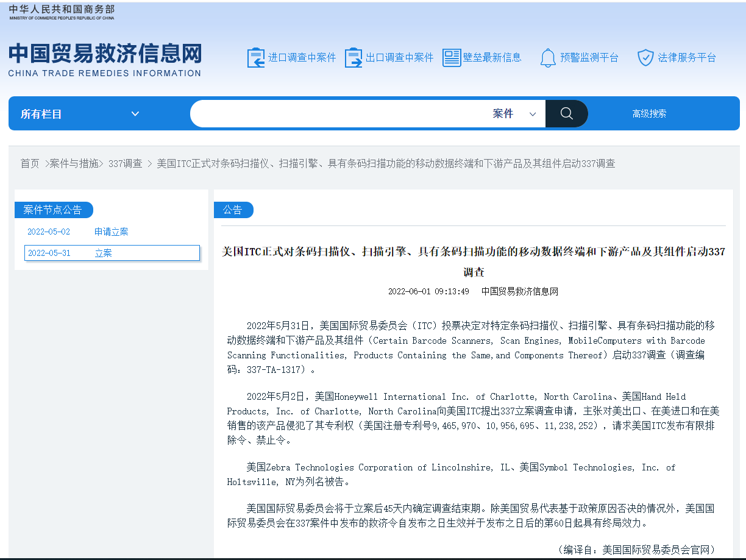Click the 中华人民共和国商务部 header logo
The width and height of the screenshot is (746, 560).
[62, 12]
